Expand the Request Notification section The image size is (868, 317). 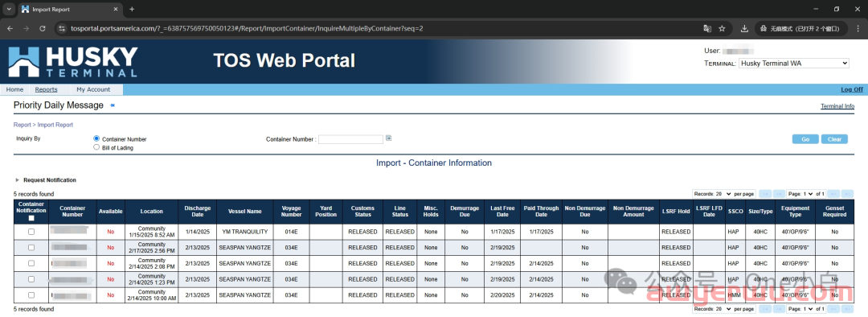coord(17,180)
